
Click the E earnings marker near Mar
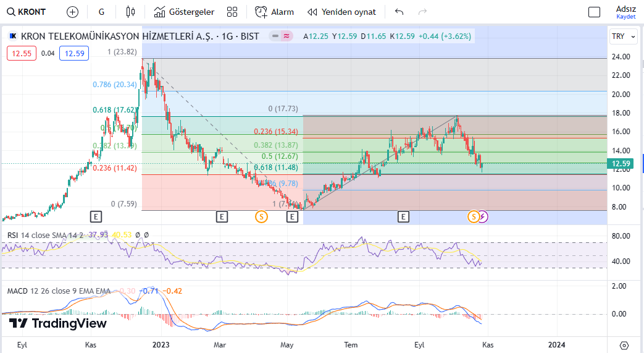click(222, 216)
